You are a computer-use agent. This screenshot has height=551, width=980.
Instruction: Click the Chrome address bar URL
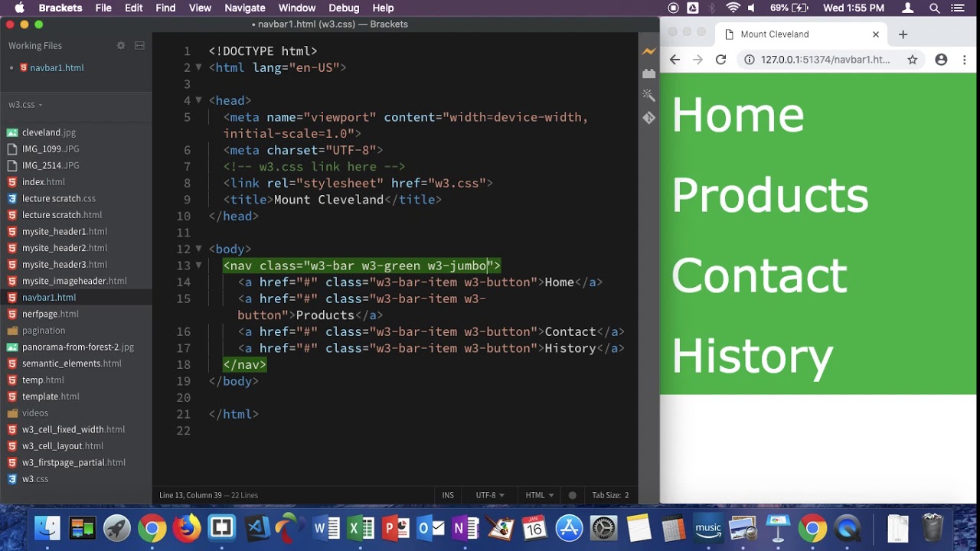[825, 60]
